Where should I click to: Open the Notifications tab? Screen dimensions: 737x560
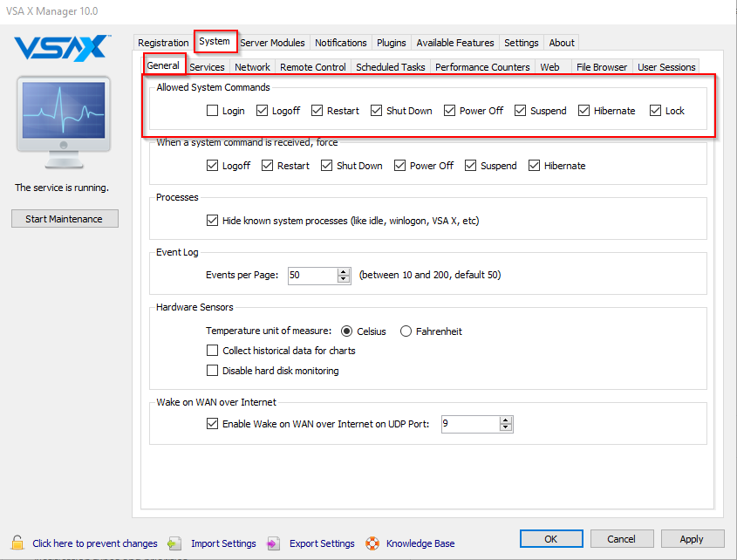coord(341,43)
